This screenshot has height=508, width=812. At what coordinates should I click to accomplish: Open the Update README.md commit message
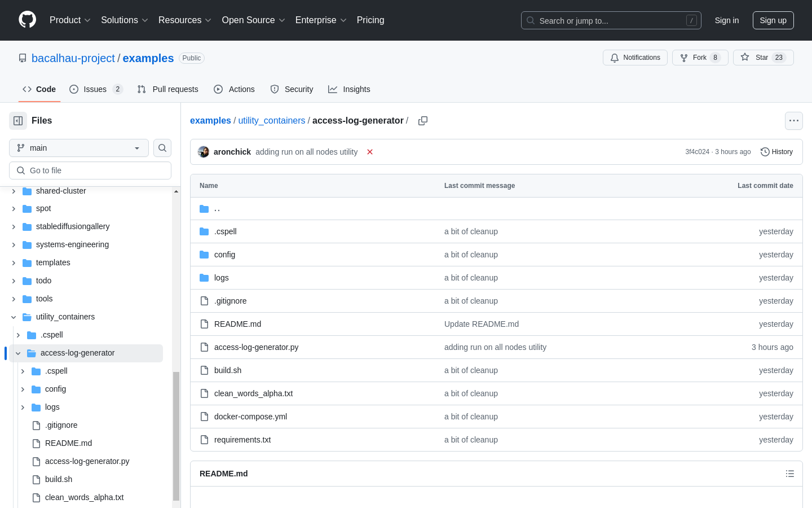tap(482, 324)
